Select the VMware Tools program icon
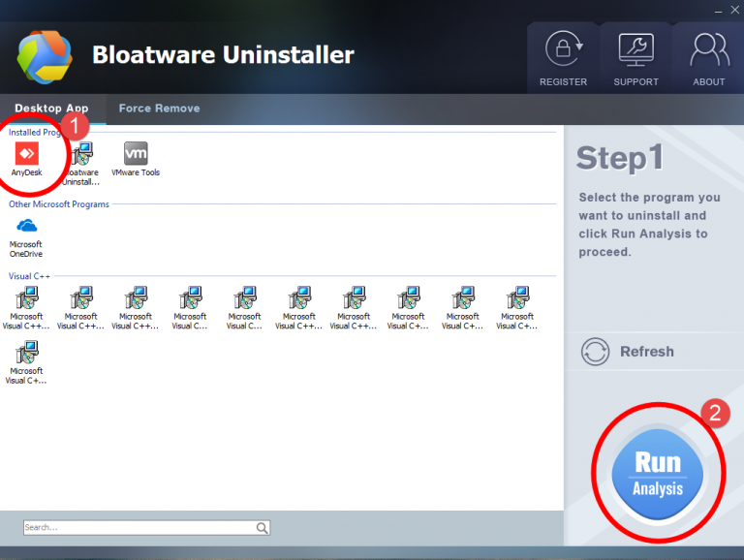This screenshot has height=560, width=744. pos(136,153)
